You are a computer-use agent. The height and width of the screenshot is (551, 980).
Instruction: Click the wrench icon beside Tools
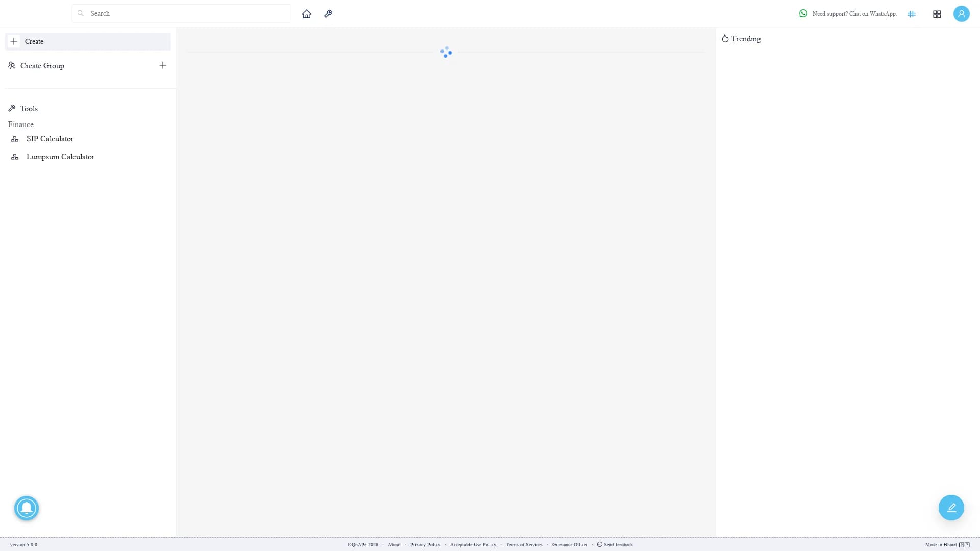(x=12, y=108)
